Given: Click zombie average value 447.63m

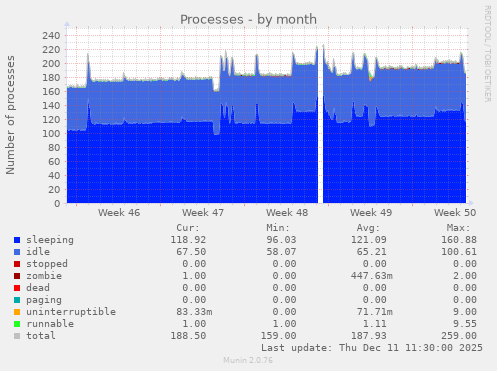Looking at the screenshot, I should 372,276.
